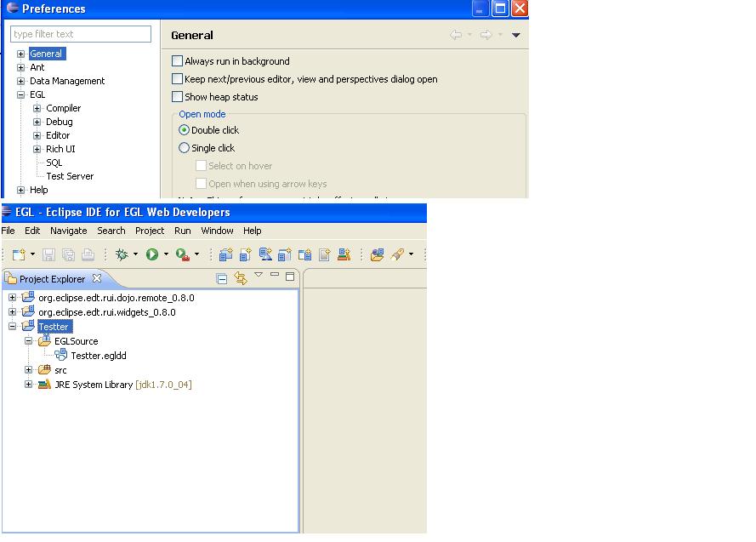Expand the Compiler node under EGL

37,108
